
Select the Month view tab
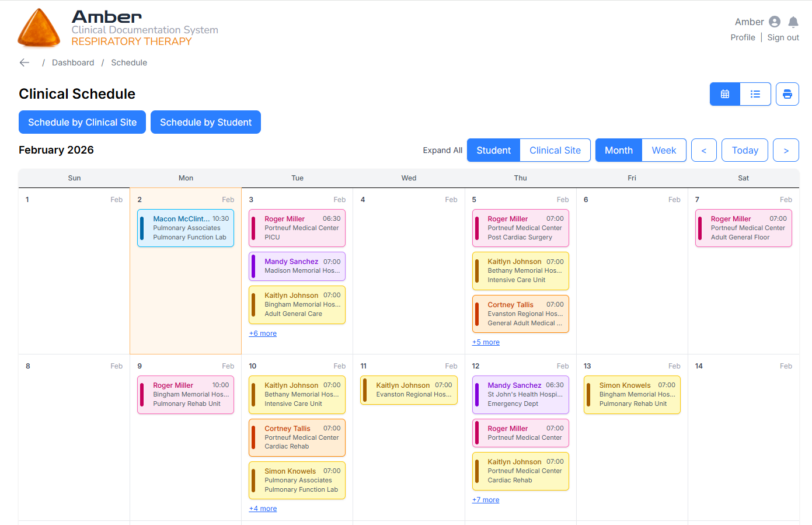pyautogui.click(x=618, y=150)
